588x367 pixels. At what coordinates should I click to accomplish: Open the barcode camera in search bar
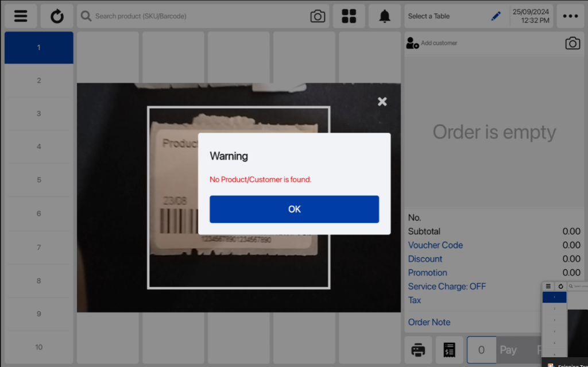point(318,16)
